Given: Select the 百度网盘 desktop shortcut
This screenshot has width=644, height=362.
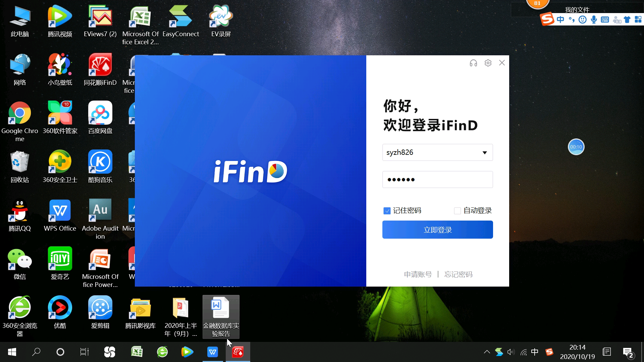Looking at the screenshot, I should (100, 118).
